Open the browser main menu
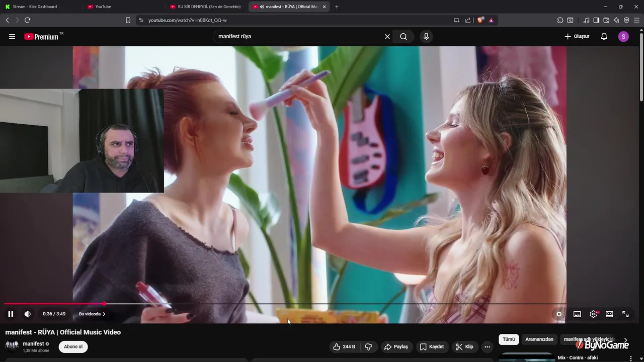The width and height of the screenshot is (644, 362). (636, 20)
